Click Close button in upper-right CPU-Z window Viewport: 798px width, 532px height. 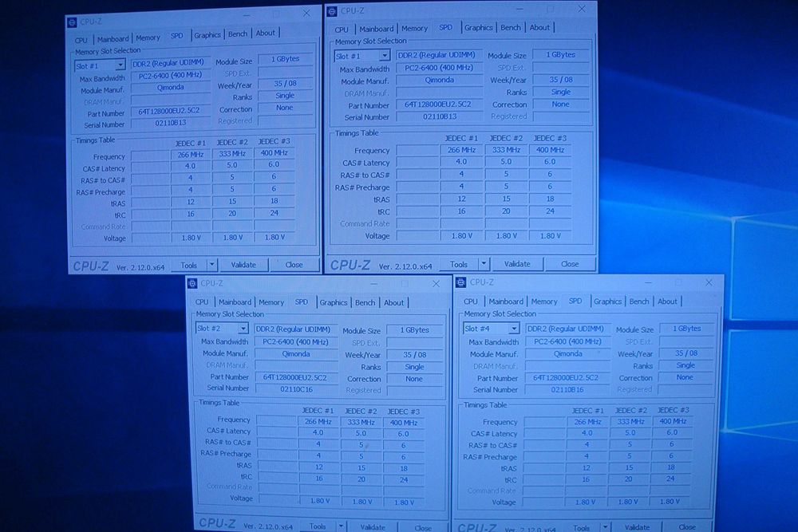coord(570,264)
